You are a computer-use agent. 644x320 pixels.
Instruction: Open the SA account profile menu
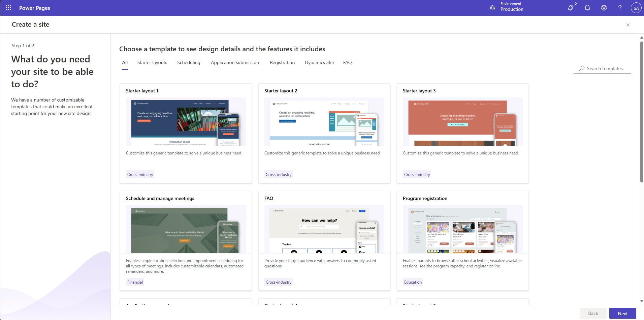pos(636,7)
